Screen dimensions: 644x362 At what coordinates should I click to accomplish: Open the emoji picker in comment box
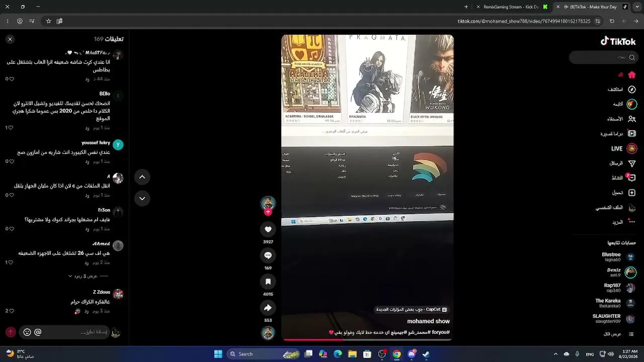pyautogui.click(x=27, y=332)
